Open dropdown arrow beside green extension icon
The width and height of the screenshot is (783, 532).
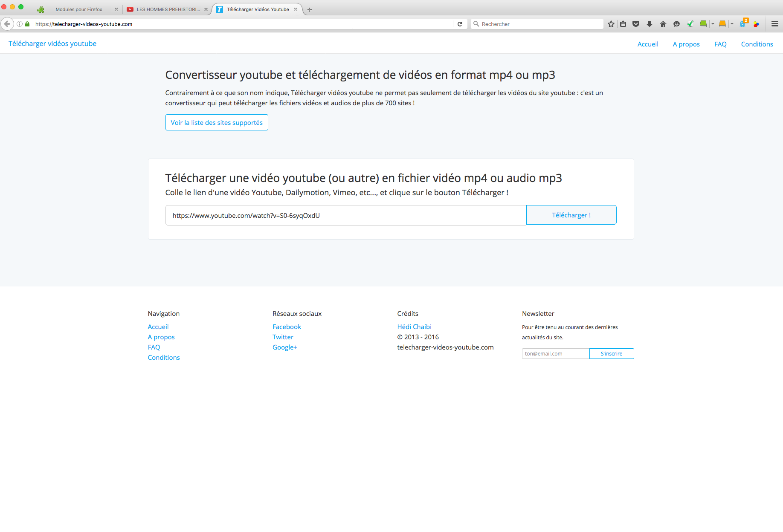pos(713,24)
